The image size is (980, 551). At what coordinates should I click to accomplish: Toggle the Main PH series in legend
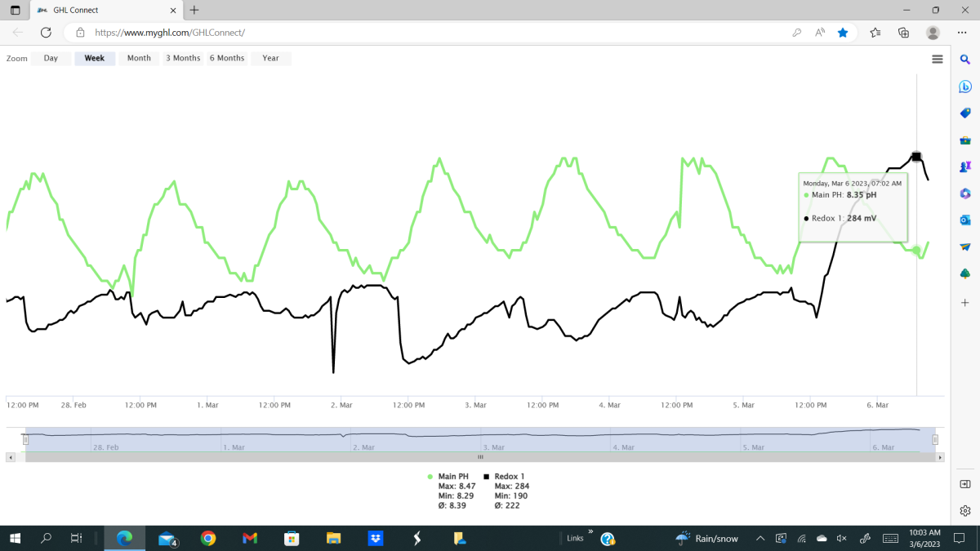pos(452,476)
